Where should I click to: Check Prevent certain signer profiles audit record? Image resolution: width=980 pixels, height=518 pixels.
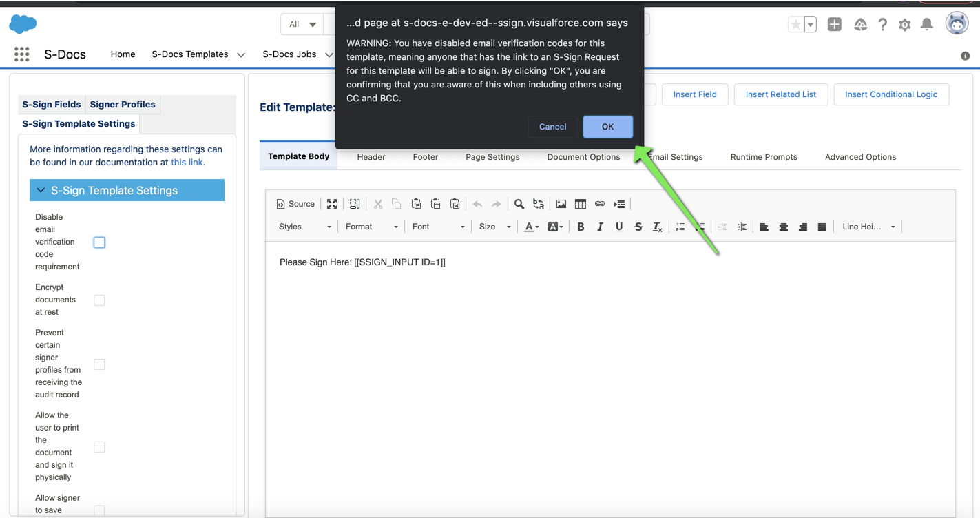pyautogui.click(x=99, y=364)
